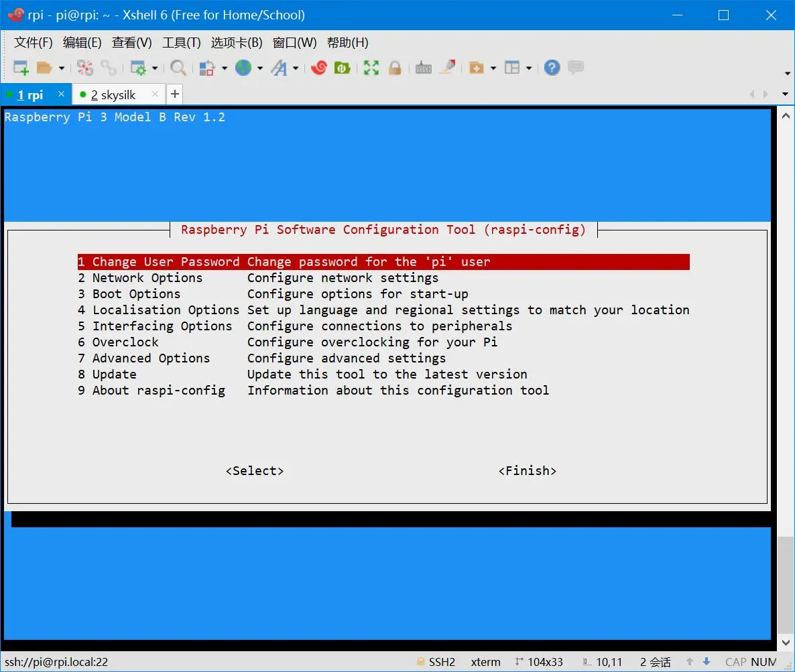Screen dimensions: 795x672
Task: Click the Open Session folder icon
Action: (x=44, y=68)
